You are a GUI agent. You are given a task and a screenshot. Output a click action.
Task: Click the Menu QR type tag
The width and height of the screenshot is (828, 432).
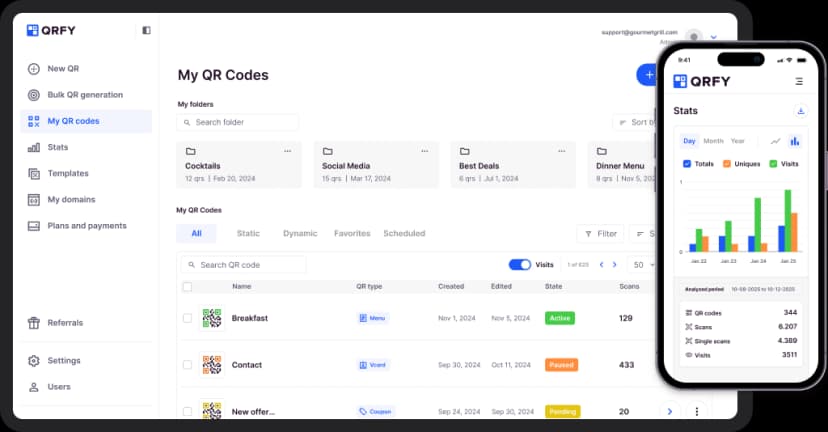[x=373, y=318]
